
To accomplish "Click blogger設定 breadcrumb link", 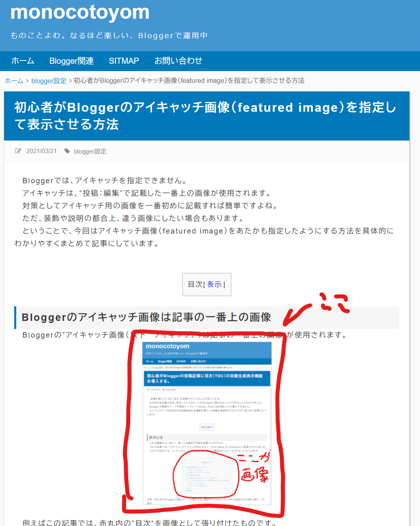I will 49,81.
